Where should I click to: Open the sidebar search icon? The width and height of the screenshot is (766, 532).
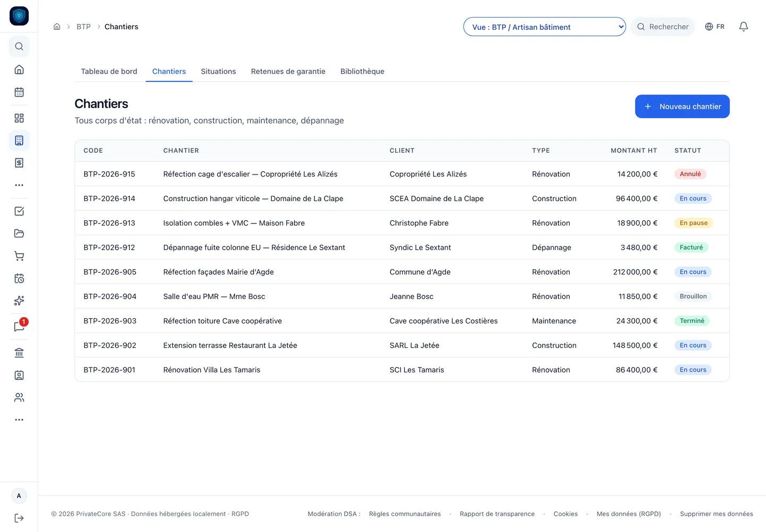pos(19,46)
